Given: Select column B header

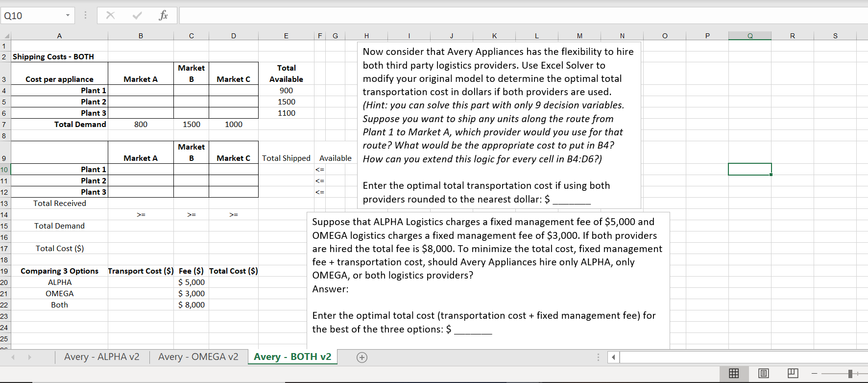Looking at the screenshot, I should [x=141, y=36].
